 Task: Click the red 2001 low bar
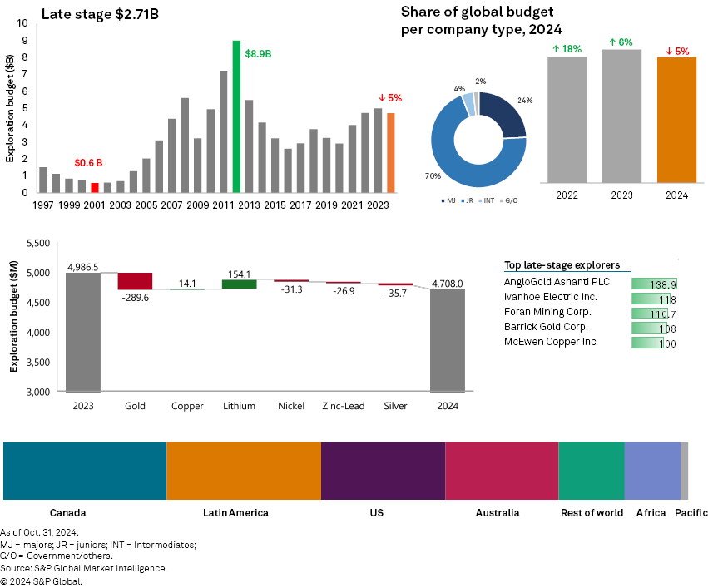[95, 187]
